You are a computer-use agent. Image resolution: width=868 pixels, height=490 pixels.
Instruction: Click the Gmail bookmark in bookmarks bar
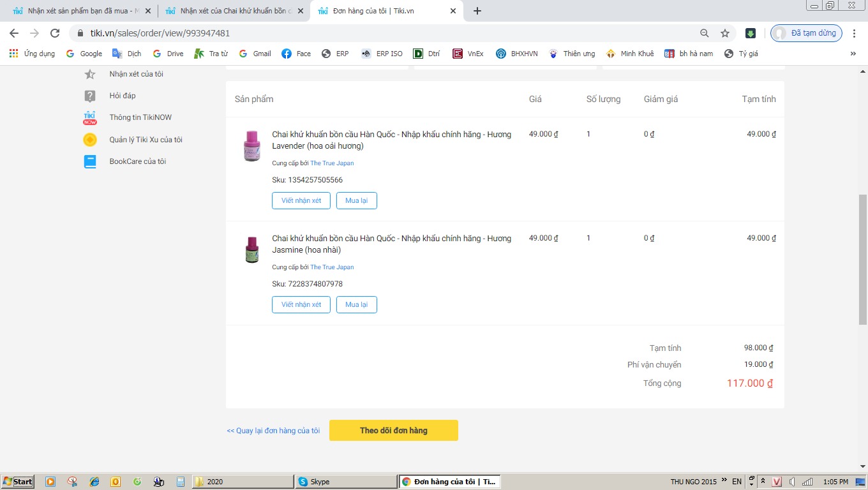pos(255,54)
